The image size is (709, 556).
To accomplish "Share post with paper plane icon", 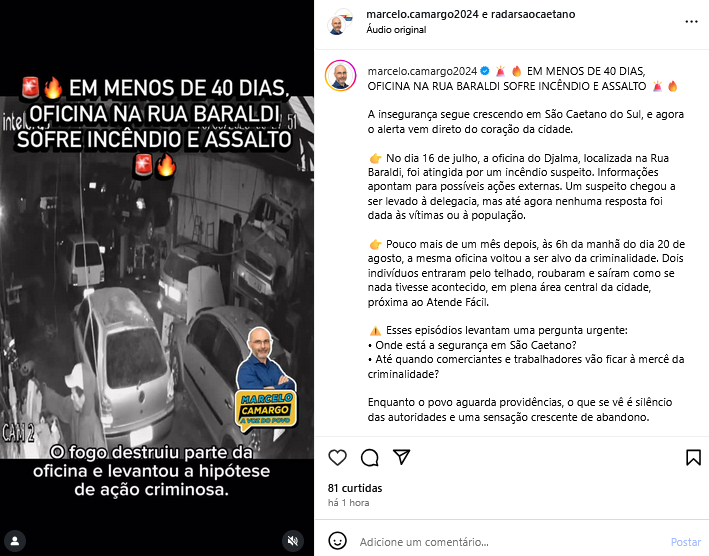I will click(x=402, y=457).
